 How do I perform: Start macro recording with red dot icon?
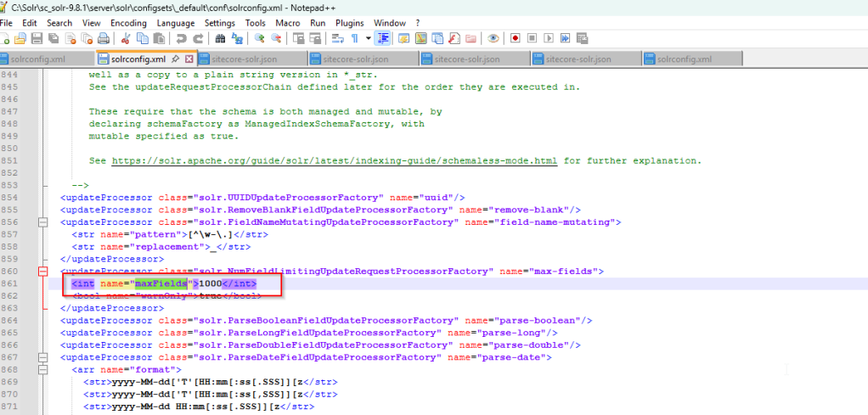pos(515,38)
